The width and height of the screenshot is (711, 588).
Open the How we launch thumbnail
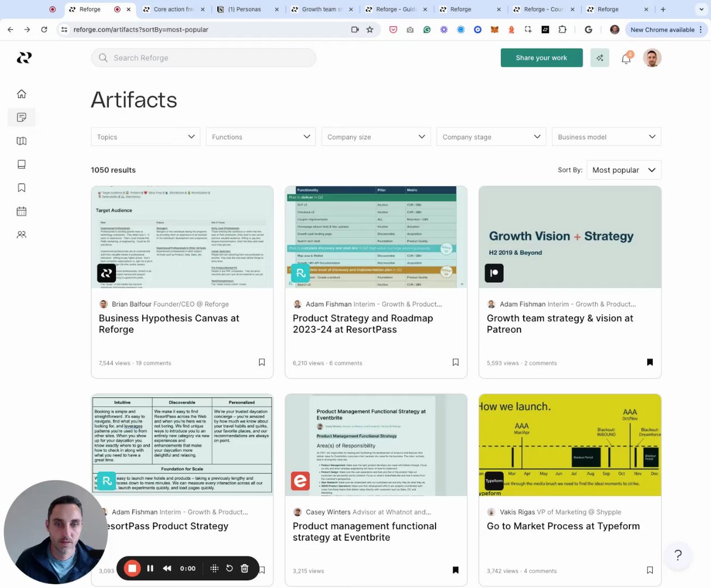point(570,445)
